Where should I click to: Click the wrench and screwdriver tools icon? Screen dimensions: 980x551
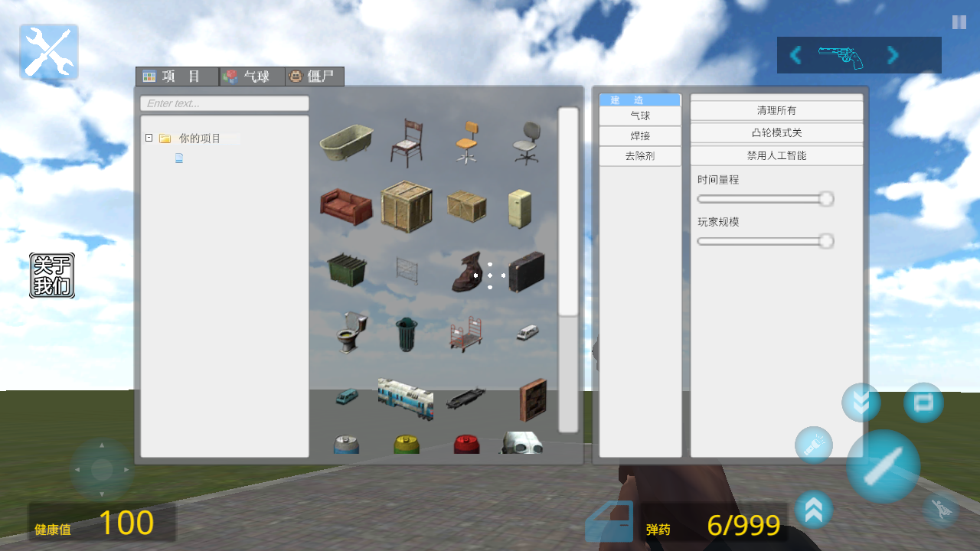click(49, 52)
